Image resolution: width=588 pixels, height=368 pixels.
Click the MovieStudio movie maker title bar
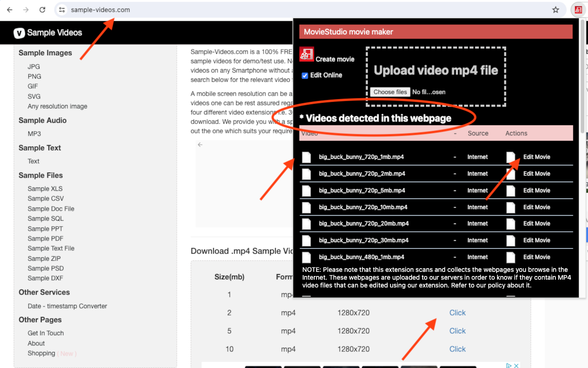tap(436, 32)
